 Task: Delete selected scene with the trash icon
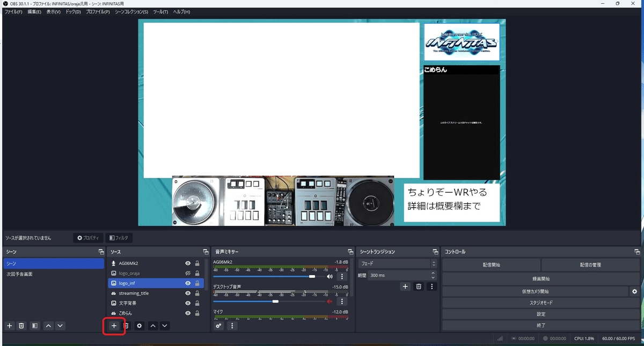21,326
